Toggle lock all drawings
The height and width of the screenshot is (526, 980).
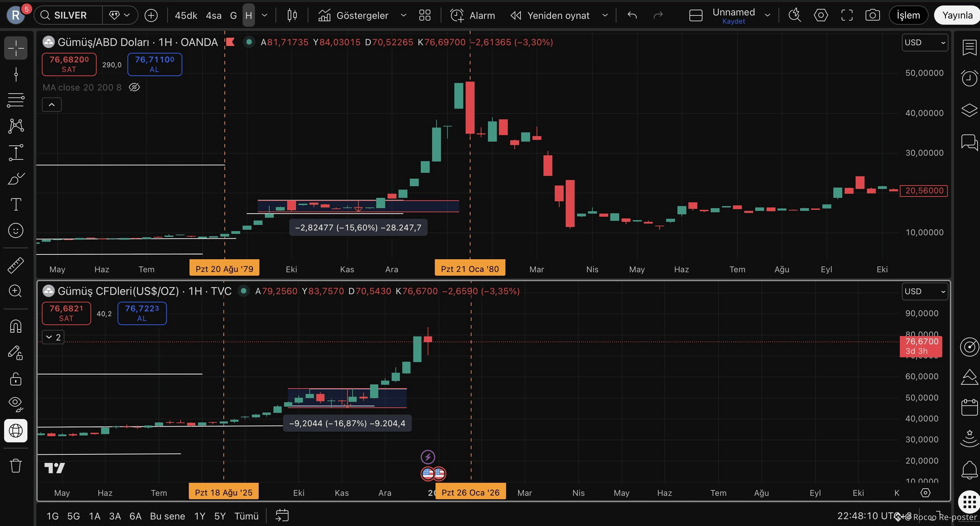point(16,379)
